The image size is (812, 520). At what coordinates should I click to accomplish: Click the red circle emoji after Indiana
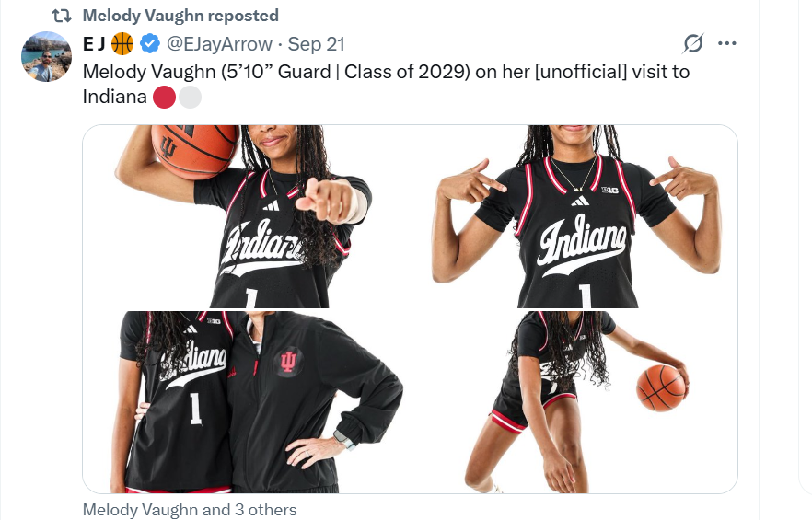point(164,98)
